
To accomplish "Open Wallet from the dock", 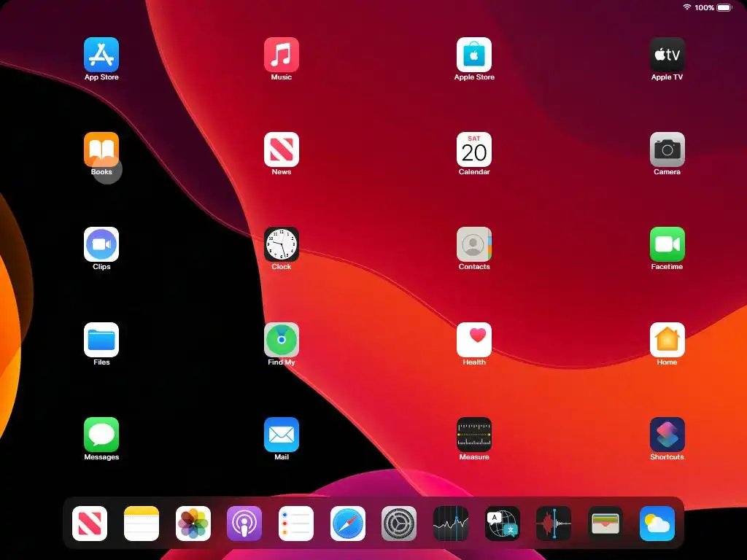I will [605, 524].
